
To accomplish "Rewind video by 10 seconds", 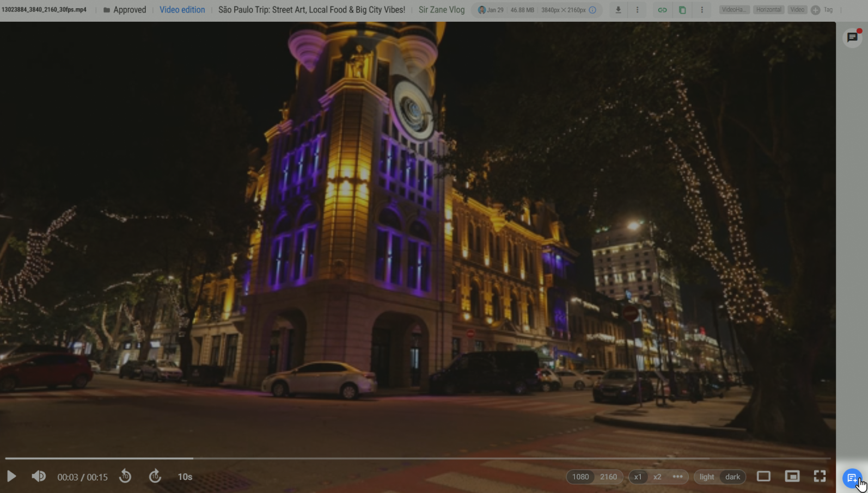I will (125, 477).
